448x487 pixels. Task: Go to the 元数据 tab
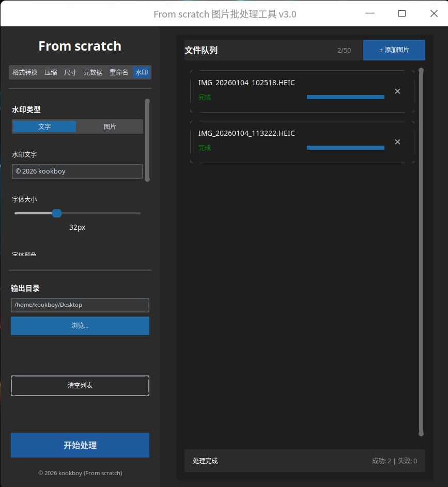point(93,72)
